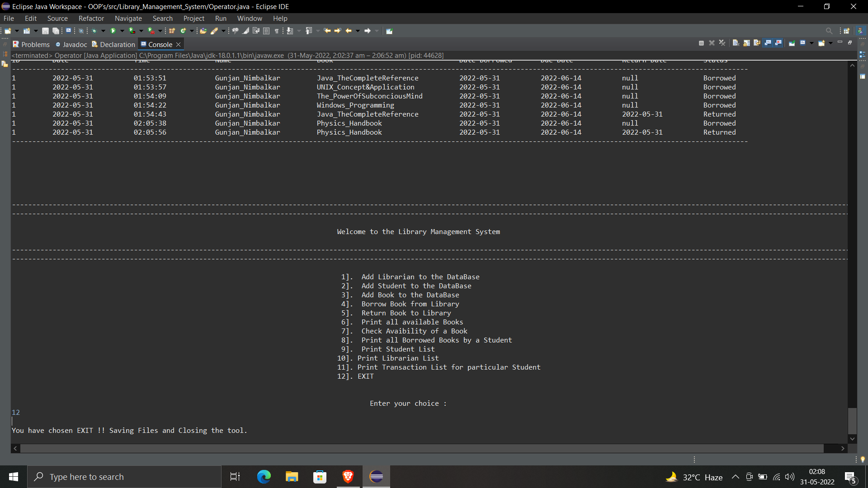Open the Refactor menu

tap(91, 19)
